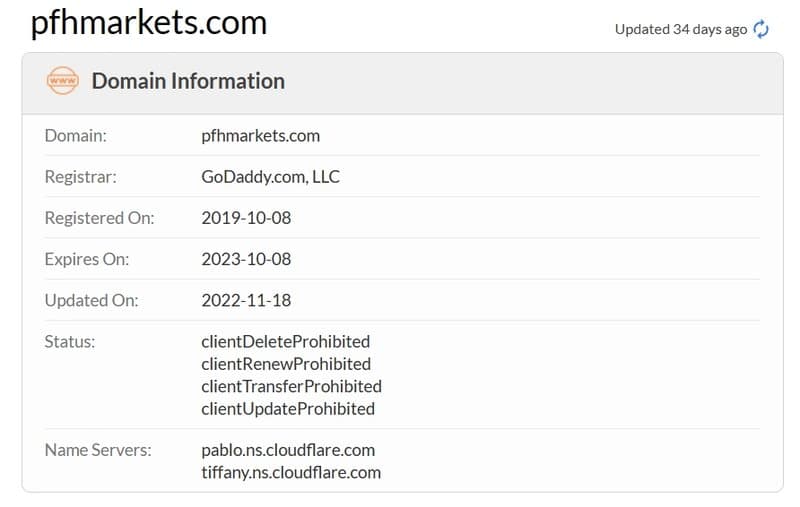800x507 pixels.
Task: Click the clientDeleteProhibited status
Action: (286, 342)
